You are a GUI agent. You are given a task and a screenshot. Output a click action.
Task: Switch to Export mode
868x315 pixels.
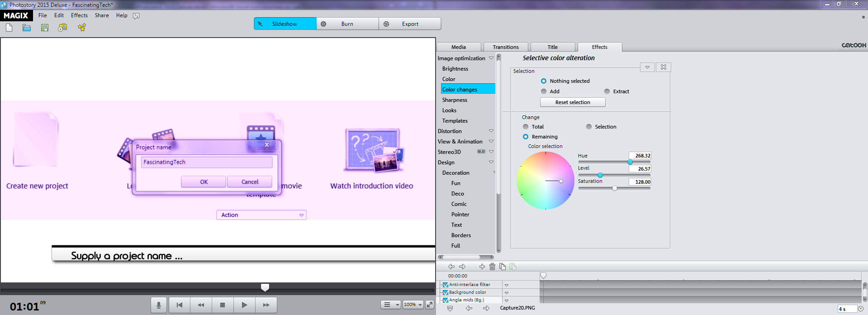[x=410, y=24]
